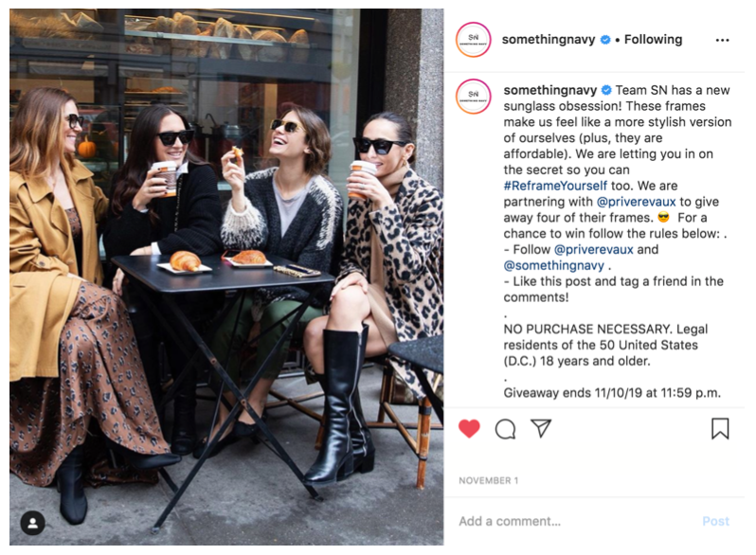This screenshot has width=756, height=555.
Task: Open the NOVEMBER 1 post date
Action: pyautogui.click(x=488, y=481)
